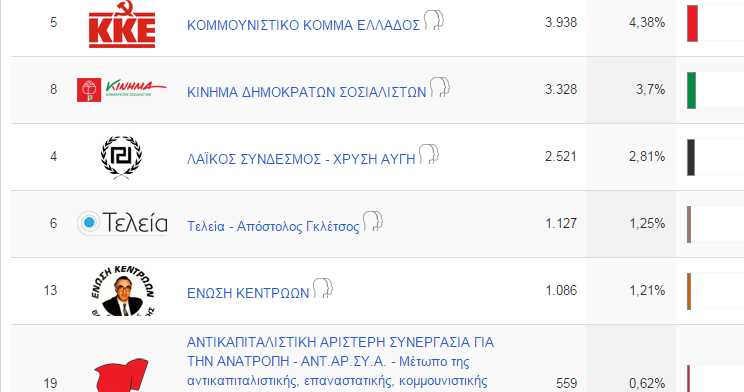Click the KKE party logo
The image size is (744, 392).
coord(122,24)
